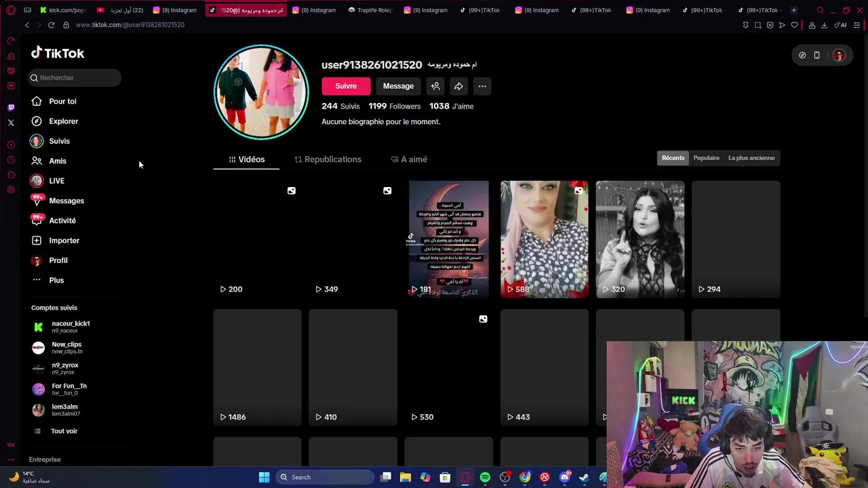
Task: Sort videos by La plus ancienne
Action: coord(751,158)
